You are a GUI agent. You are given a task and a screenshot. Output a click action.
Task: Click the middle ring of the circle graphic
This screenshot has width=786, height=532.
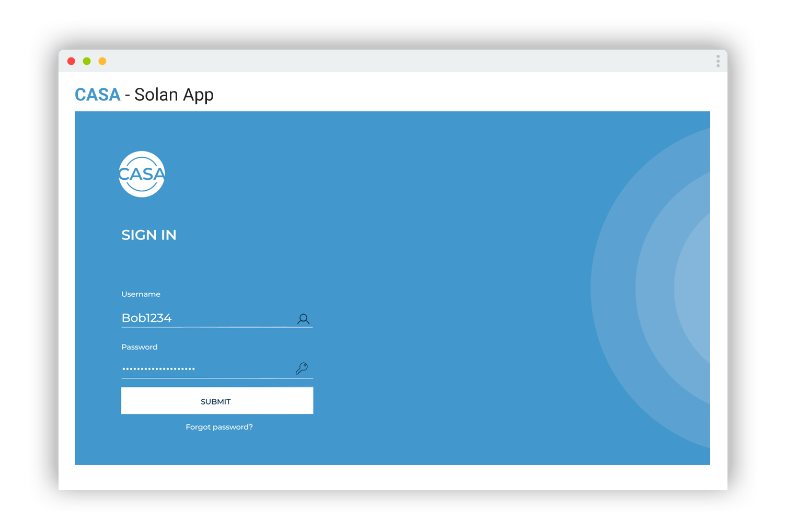654,288
